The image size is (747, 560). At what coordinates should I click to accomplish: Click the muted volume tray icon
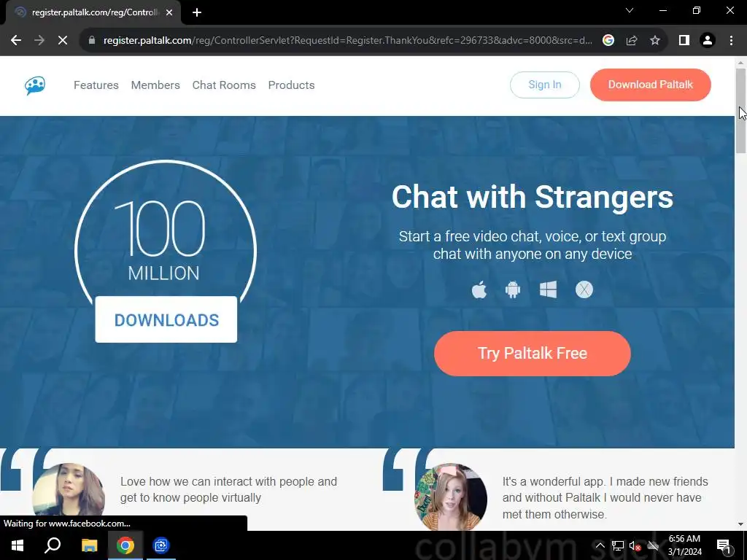tap(635, 545)
